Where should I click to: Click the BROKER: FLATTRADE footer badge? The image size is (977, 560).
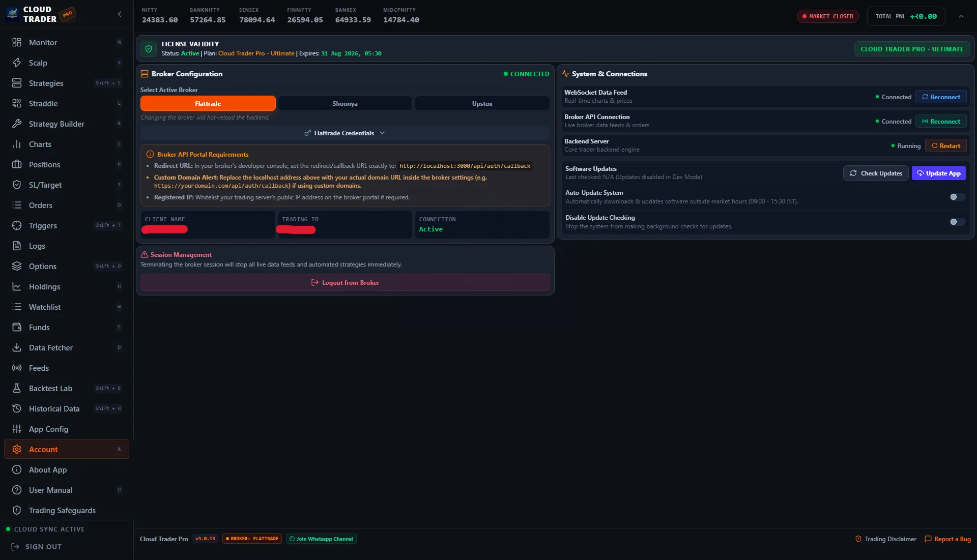(252, 539)
